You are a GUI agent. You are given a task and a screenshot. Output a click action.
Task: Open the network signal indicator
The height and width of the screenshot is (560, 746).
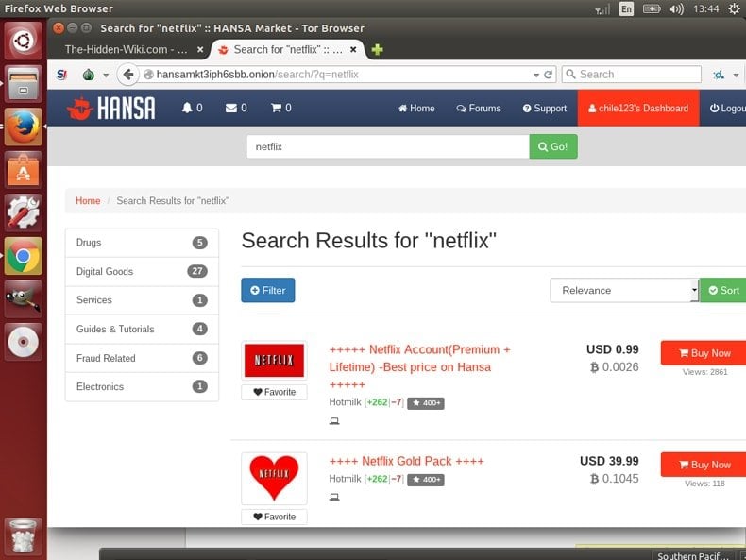tap(602, 9)
